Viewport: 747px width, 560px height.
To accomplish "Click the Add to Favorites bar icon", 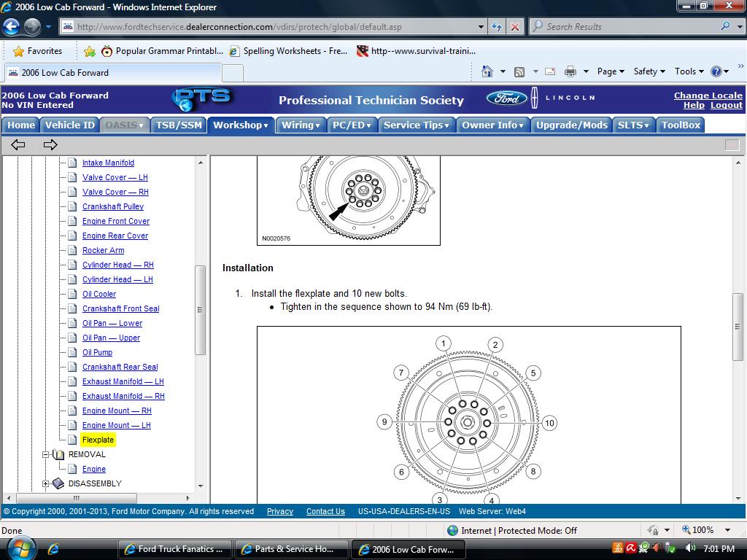I will coord(89,52).
